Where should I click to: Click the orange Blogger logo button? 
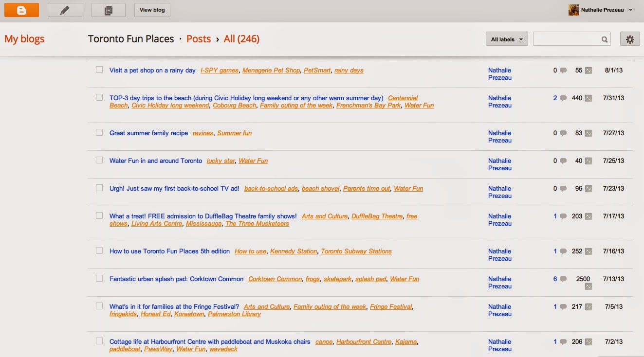21,10
